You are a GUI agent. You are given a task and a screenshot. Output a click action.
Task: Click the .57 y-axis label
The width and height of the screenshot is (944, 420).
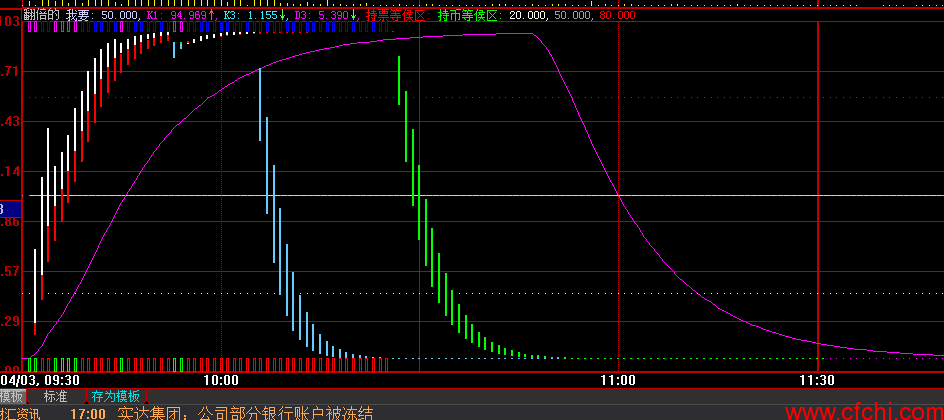tap(10, 271)
